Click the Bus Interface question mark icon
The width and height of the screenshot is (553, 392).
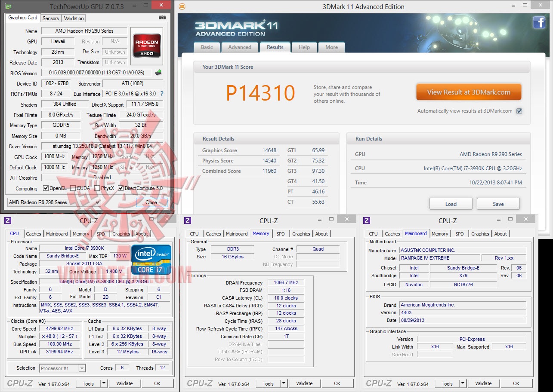(162, 94)
